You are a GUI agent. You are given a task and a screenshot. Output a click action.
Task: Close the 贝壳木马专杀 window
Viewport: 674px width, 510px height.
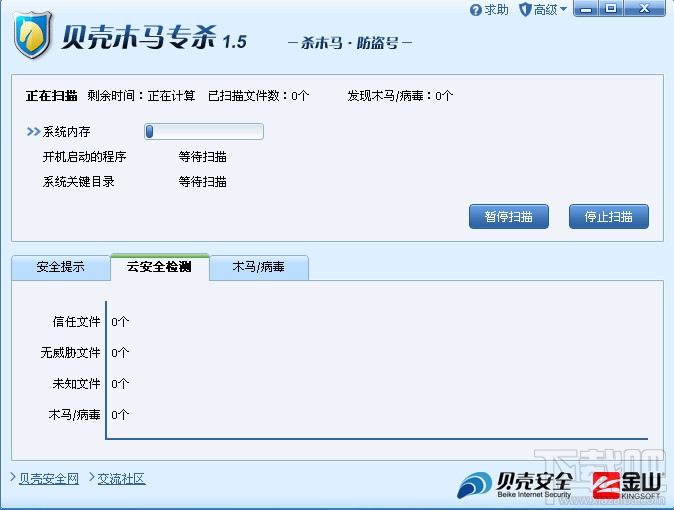pyautogui.click(x=644, y=9)
